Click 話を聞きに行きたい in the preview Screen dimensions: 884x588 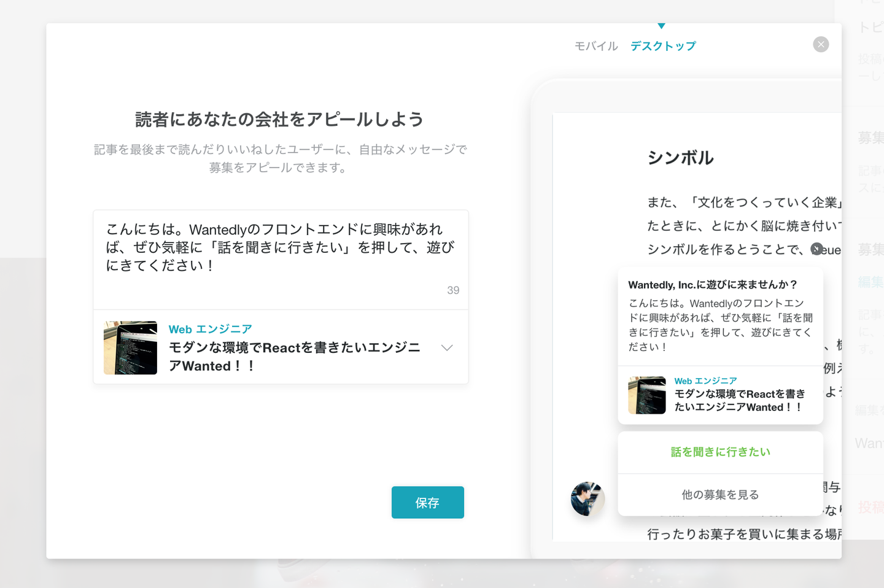tap(720, 452)
